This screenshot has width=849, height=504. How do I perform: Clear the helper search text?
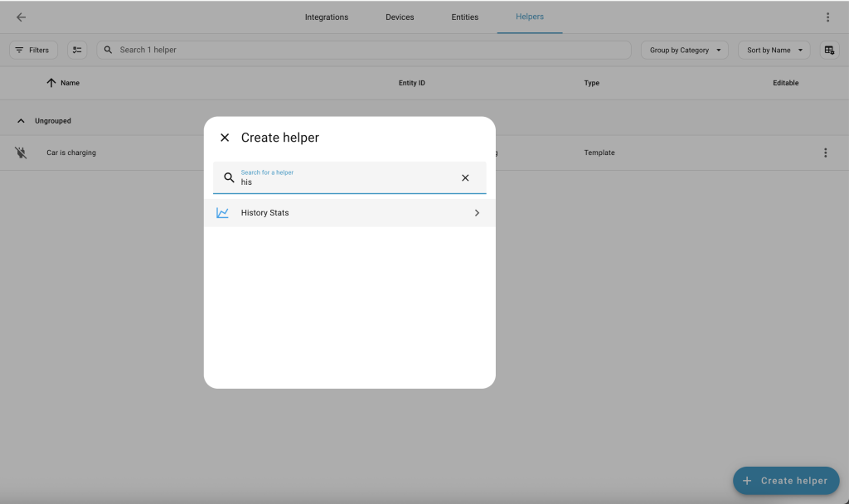point(465,177)
